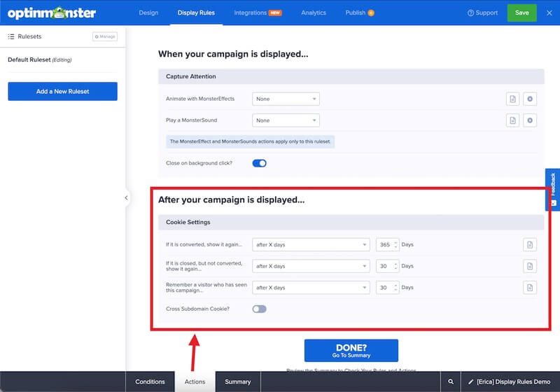Open Animate with MonsterEffects dropdown

click(x=286, y=99)
